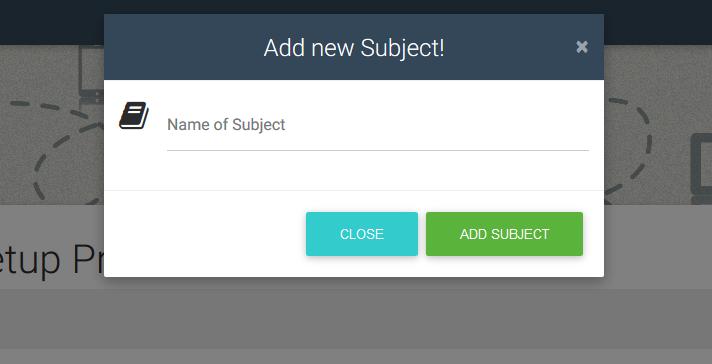Image resolution: width=712 pixels, height=364 pixels.
Task: Click the "Name of Subject" placeholder text
Action: 226,124
